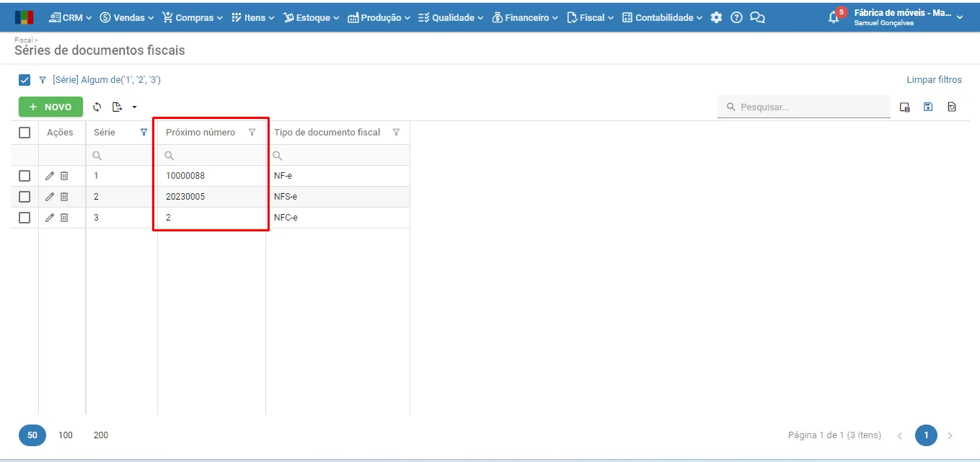
Task: Click the Tipo de documento fiscal filter icon
Action: pyautogui.click(x=396, y=133)
